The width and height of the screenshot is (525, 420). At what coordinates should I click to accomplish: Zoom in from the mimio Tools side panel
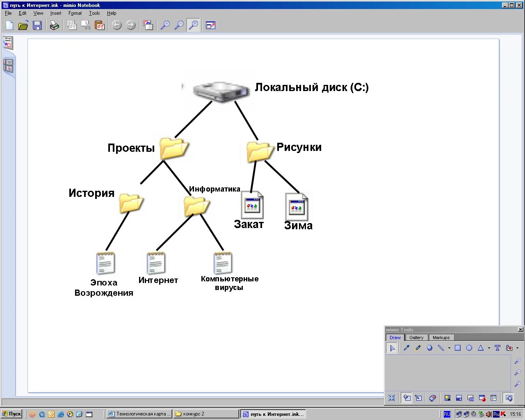click(518, 361)
